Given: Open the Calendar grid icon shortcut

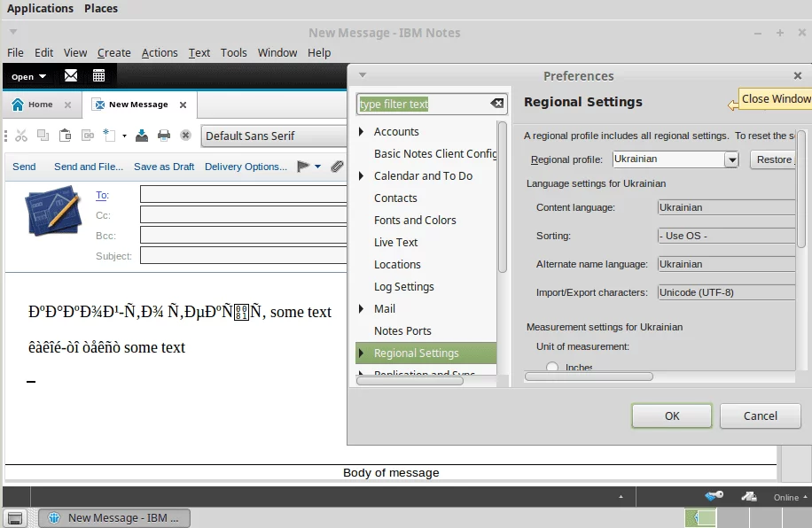Looking at the screenshot, I should (98, 76).
